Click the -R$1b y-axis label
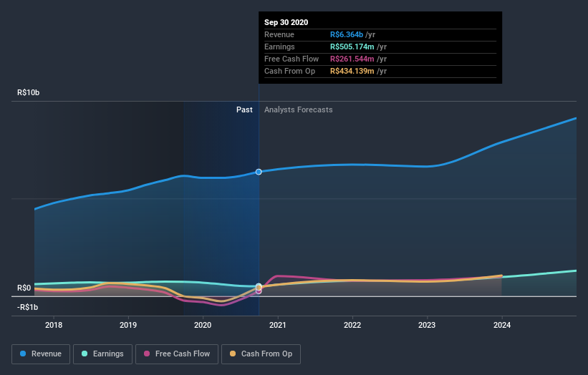Viewport: 588px width, 375px height. click(27, 307)
